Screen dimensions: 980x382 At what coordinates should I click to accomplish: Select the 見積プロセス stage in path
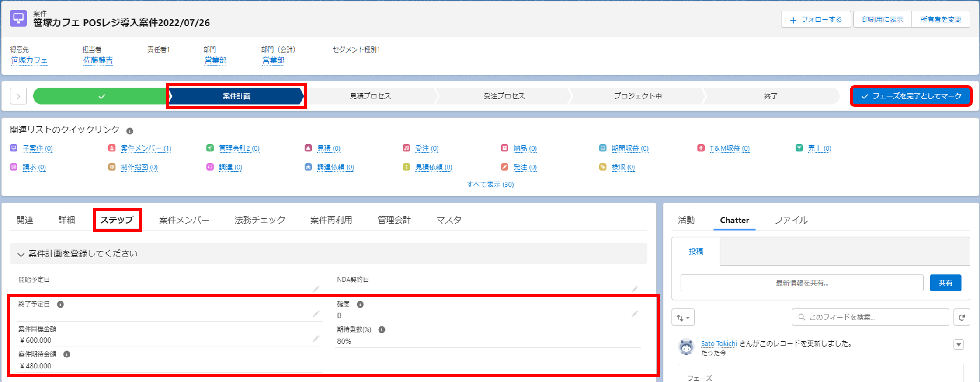[370, 96]
